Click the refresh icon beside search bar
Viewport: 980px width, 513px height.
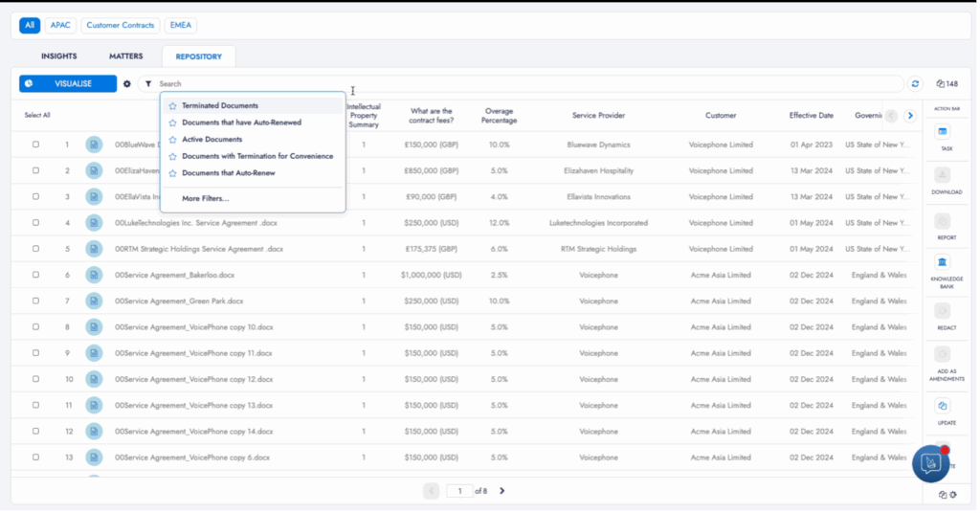pyautogui.click(x=915, y=84)
